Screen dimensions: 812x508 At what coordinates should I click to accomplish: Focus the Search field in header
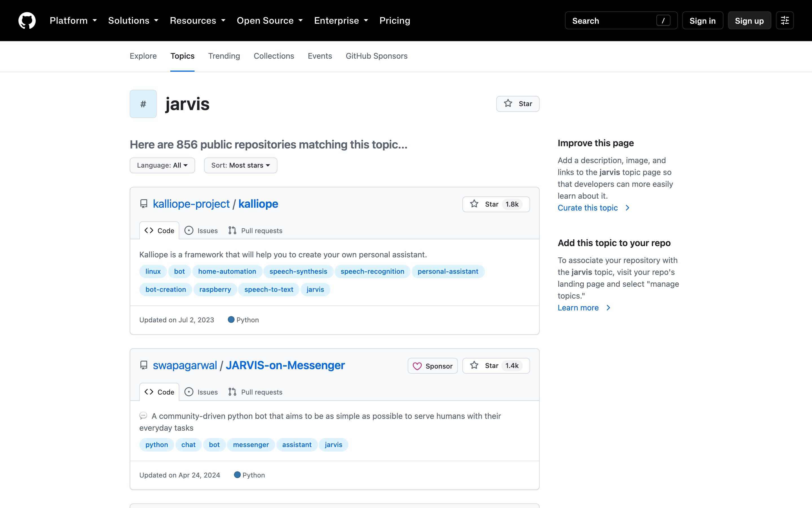pos(621,21)
